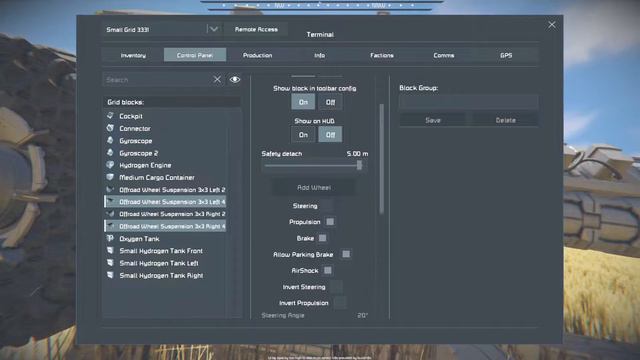
Task: Click the Gyroscope 2 block icon
Action: [x=110, y=153]
